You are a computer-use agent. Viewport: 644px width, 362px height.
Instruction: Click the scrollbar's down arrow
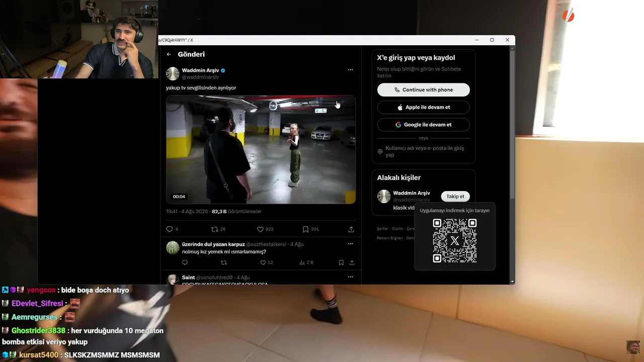coord(512,282)
